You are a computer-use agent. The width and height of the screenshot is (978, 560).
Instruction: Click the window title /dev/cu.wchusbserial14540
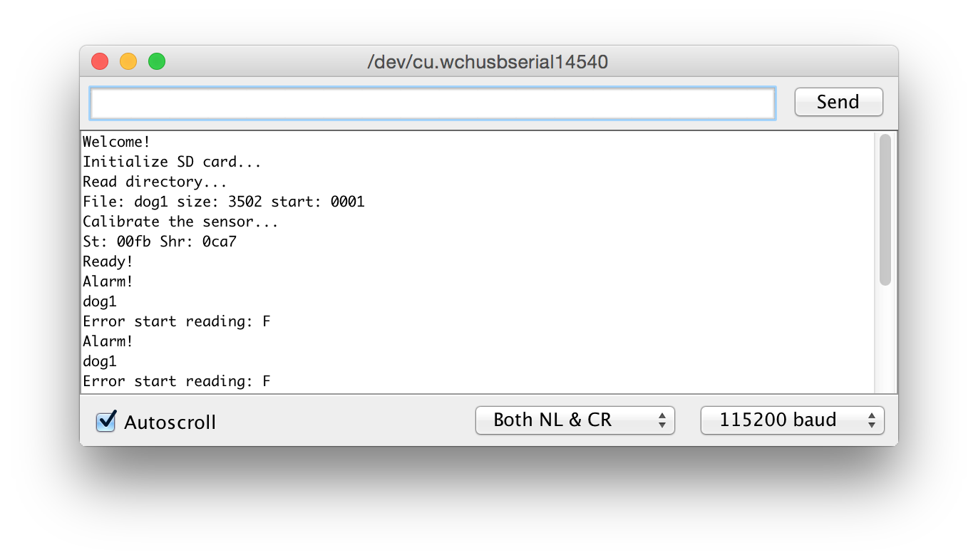pos(488,62)
